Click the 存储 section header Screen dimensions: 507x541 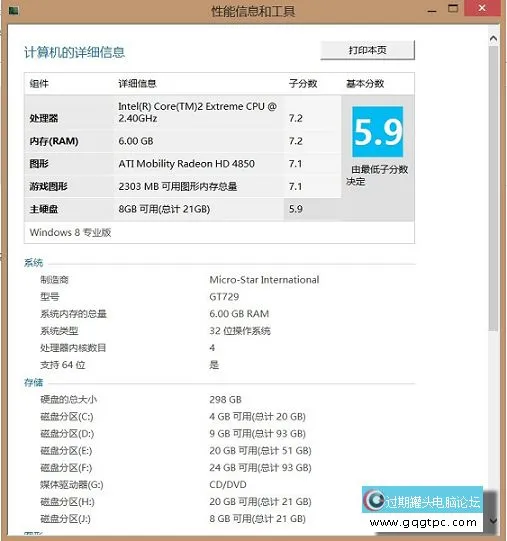(33, 382)
